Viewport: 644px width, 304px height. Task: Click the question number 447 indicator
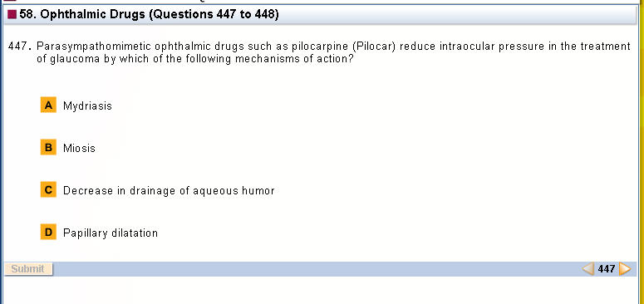(607, 269)
